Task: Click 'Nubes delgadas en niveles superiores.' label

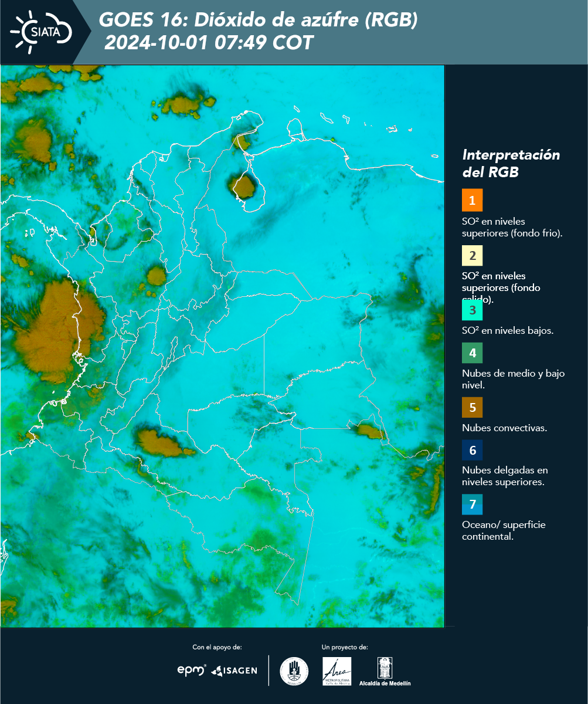Action: [505, 476]
